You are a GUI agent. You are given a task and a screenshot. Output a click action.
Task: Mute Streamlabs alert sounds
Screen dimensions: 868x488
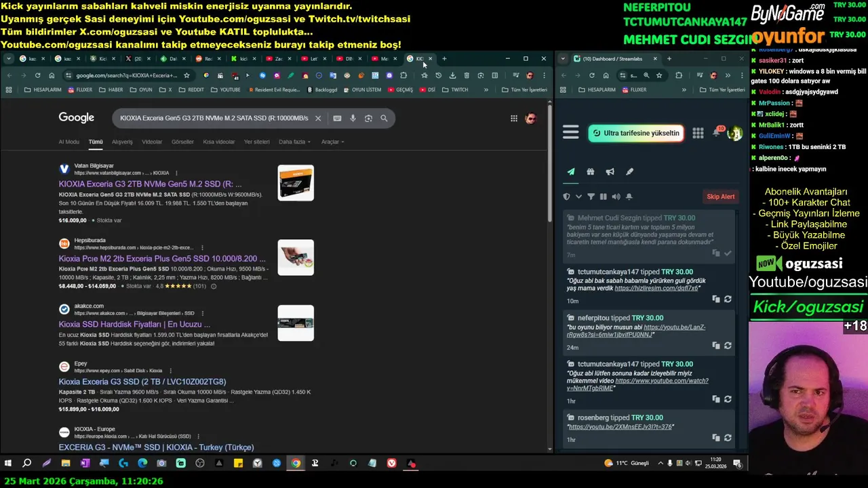(x=616, y=197)
